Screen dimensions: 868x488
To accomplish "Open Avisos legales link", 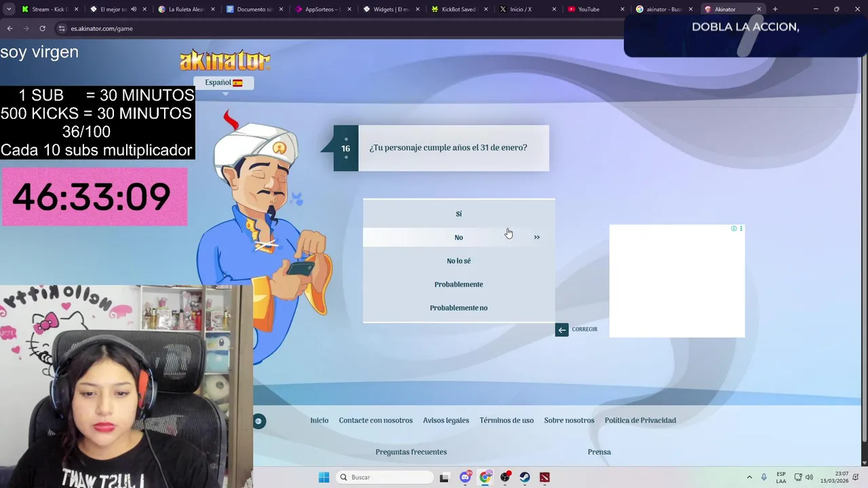I will coord(446,420).
